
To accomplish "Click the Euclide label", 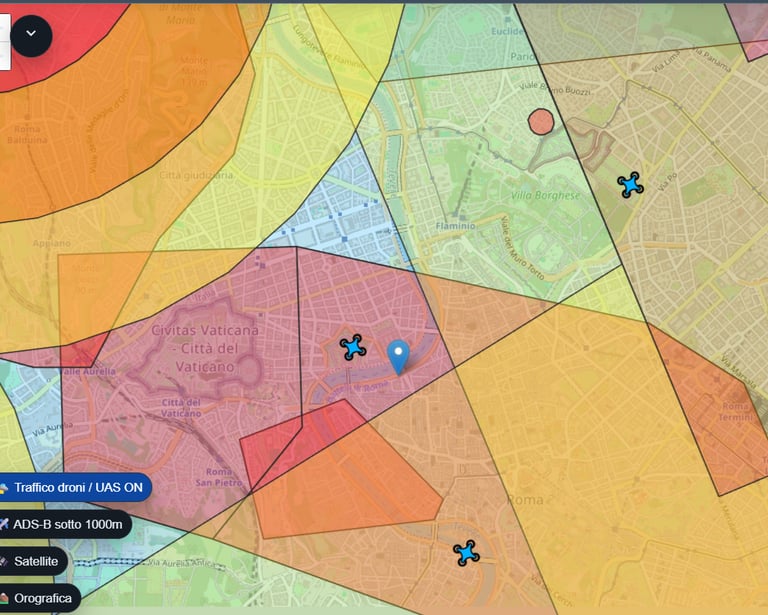I will [x=507, y=31].
